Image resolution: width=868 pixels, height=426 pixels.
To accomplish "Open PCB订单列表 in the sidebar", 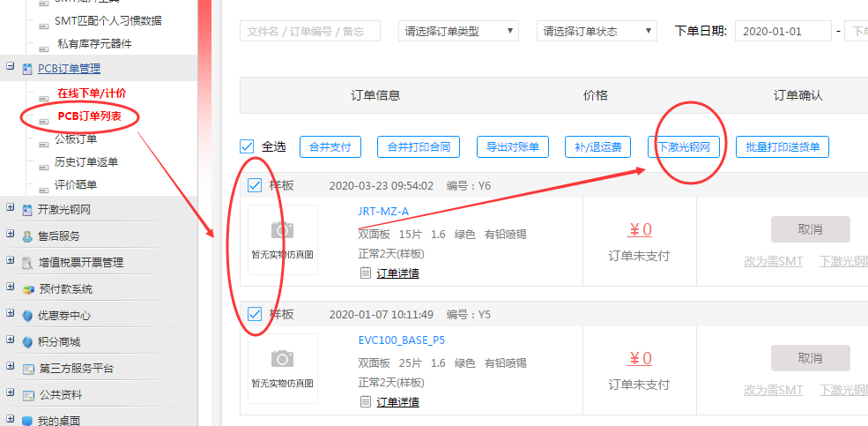I will [90, 116].
